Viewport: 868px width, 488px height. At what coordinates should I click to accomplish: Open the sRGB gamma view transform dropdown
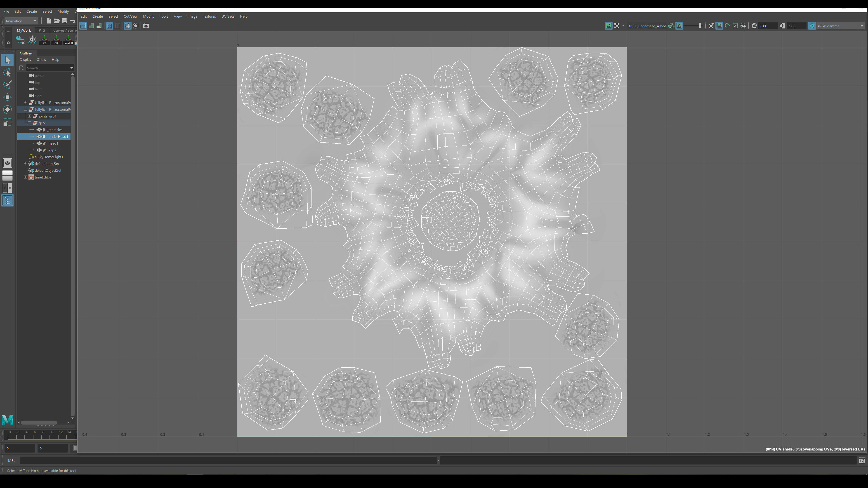pyautogui.click(x=861, y=26)
